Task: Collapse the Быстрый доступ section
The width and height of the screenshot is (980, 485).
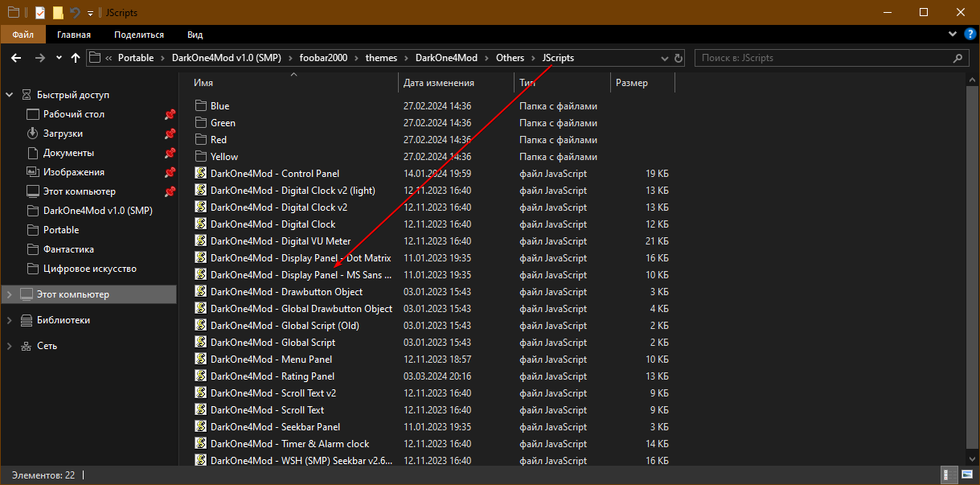Action: (x=10, y=95)
